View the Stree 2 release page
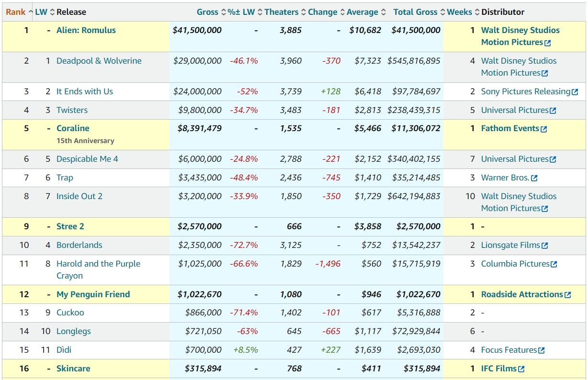Viewport: 588px width, 380px height. click(70, 226)
